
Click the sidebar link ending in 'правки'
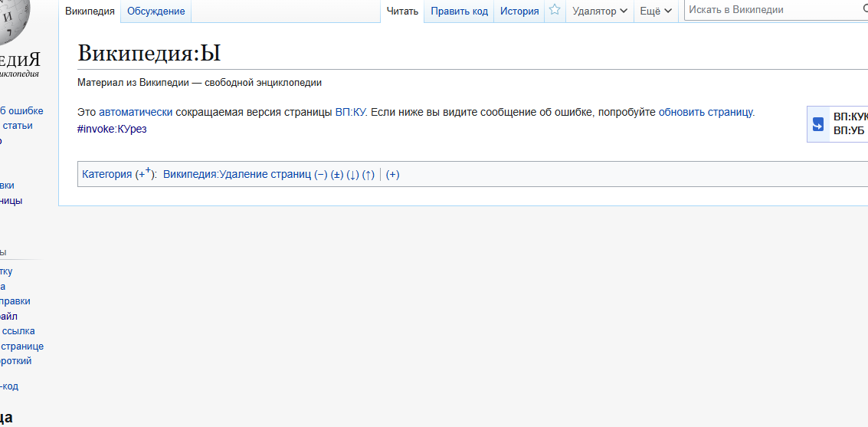click(15, 301)
